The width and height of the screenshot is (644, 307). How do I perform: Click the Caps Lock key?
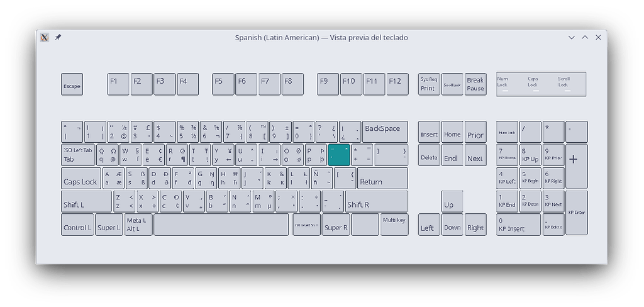pyautogui.click(x=81, y=179)
